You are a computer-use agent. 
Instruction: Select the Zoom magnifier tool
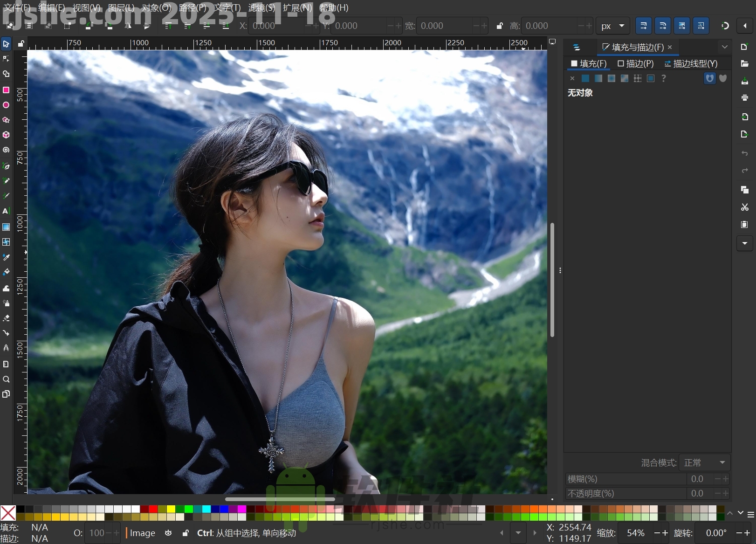6,379
